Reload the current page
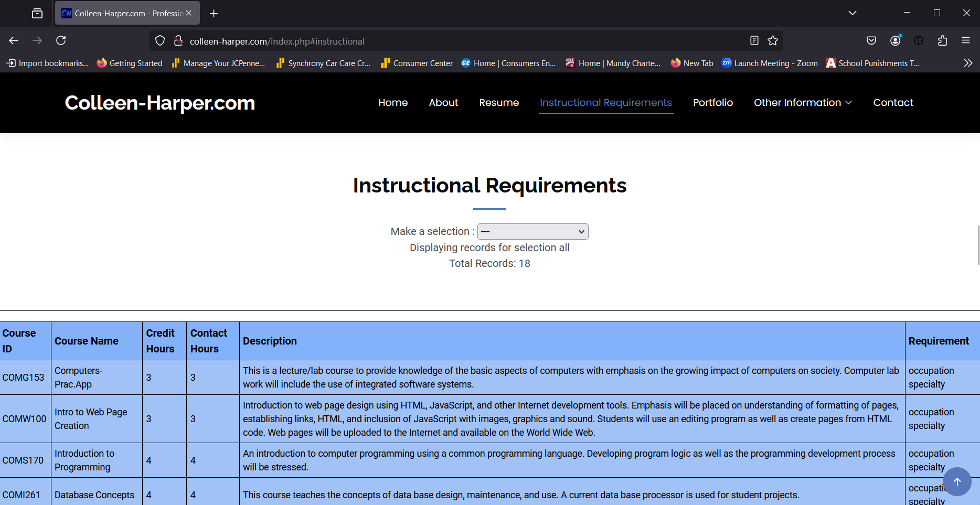Viewport: 980px width, 505px height. (61, 40)
